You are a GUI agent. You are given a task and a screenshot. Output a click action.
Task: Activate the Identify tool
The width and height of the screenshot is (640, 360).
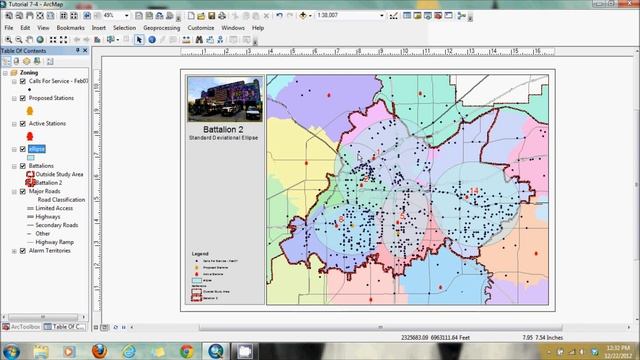(x=152, y=40)
